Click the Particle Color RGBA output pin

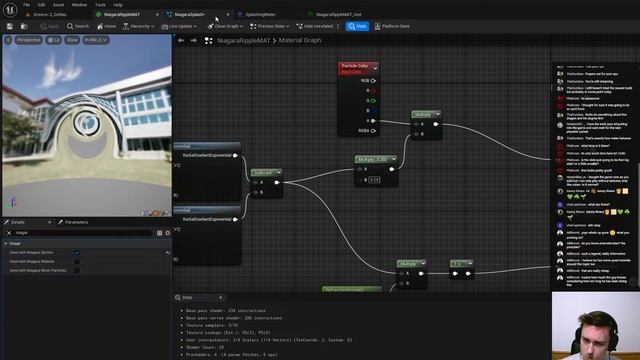[x=373, y=131]
